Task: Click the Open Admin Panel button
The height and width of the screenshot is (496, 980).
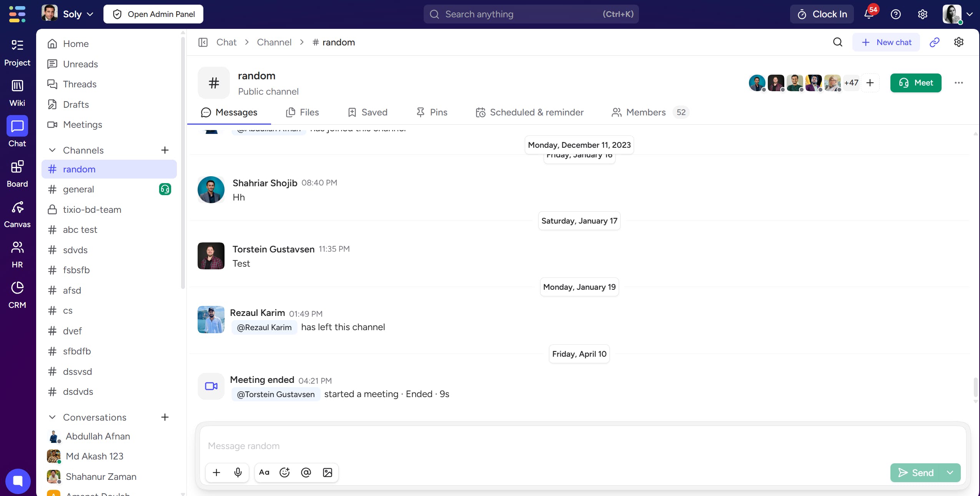Action: [153, 14]
